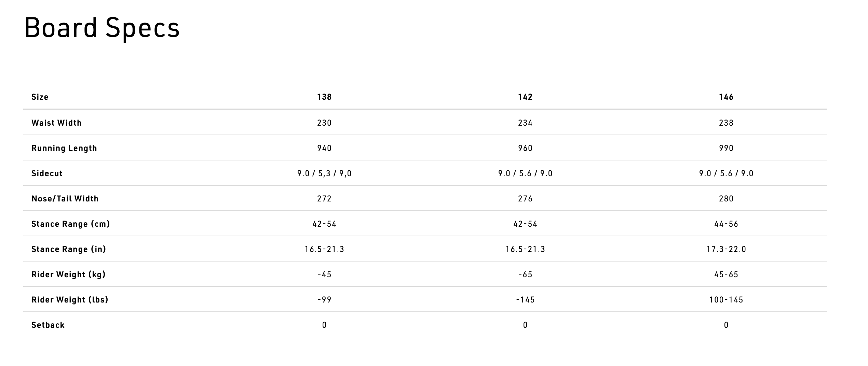
Task: Click the Sidecut row label
Action: click(47, 173)
